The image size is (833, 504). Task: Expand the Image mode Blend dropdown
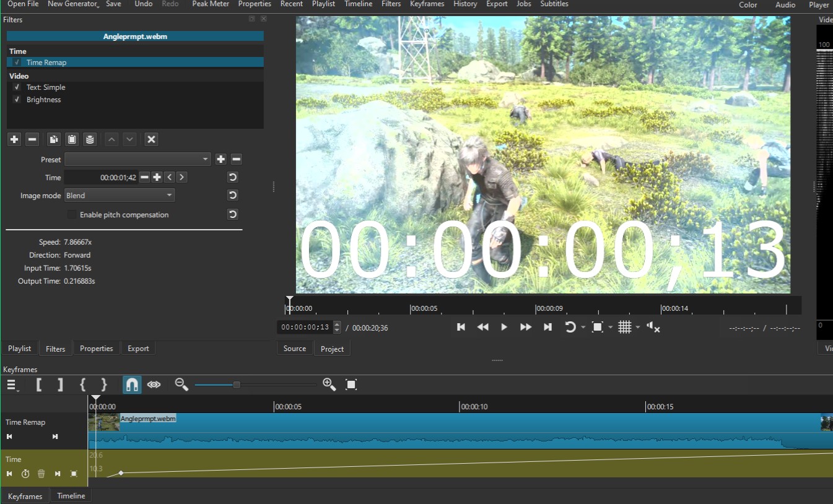[119, 196]
